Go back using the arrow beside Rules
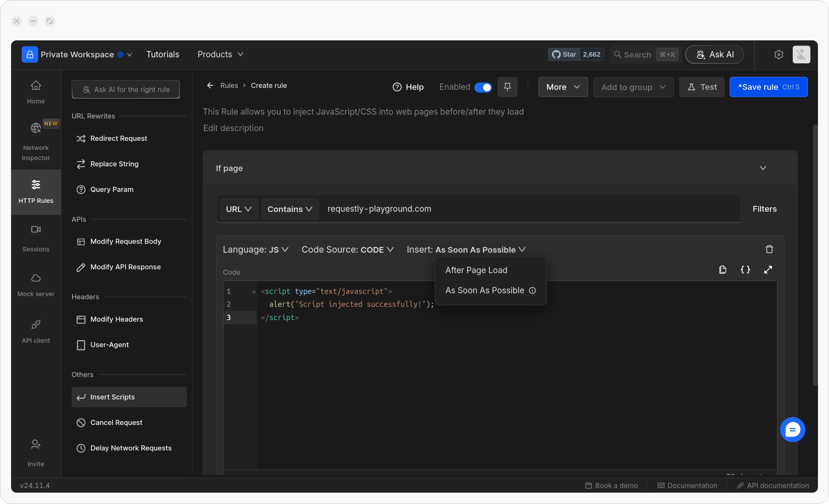 210,85
